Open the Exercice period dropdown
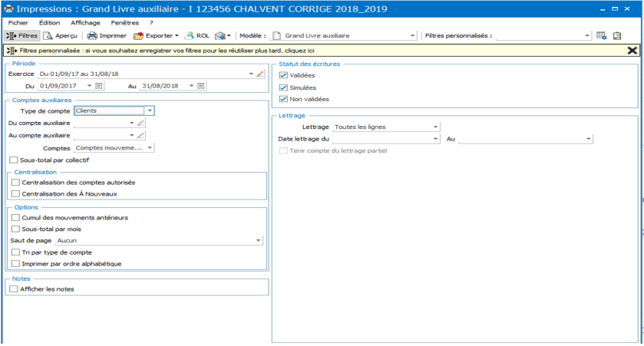The image size is (644, 346). pos(251,74)
